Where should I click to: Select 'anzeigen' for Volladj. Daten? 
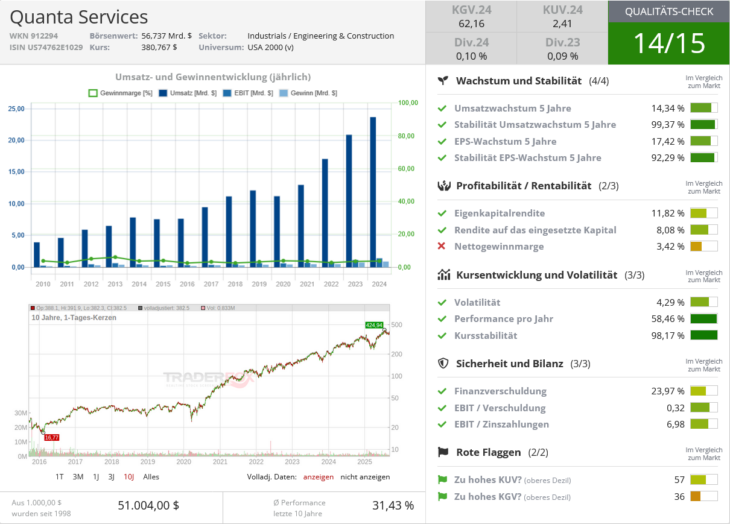pyautogui.click(x=318, y=477)
